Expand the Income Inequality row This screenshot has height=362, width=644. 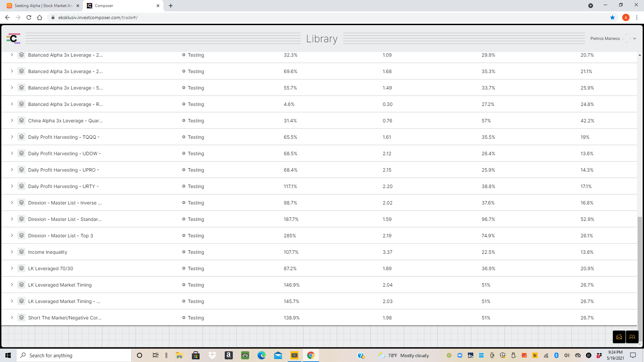tap(12, 252)
